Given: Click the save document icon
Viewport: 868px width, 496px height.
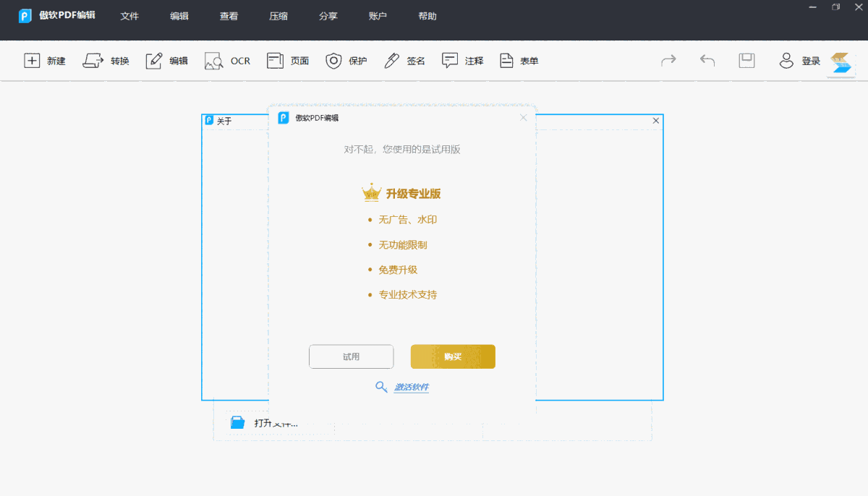Looking at the screenshot, I should point(746,61).
